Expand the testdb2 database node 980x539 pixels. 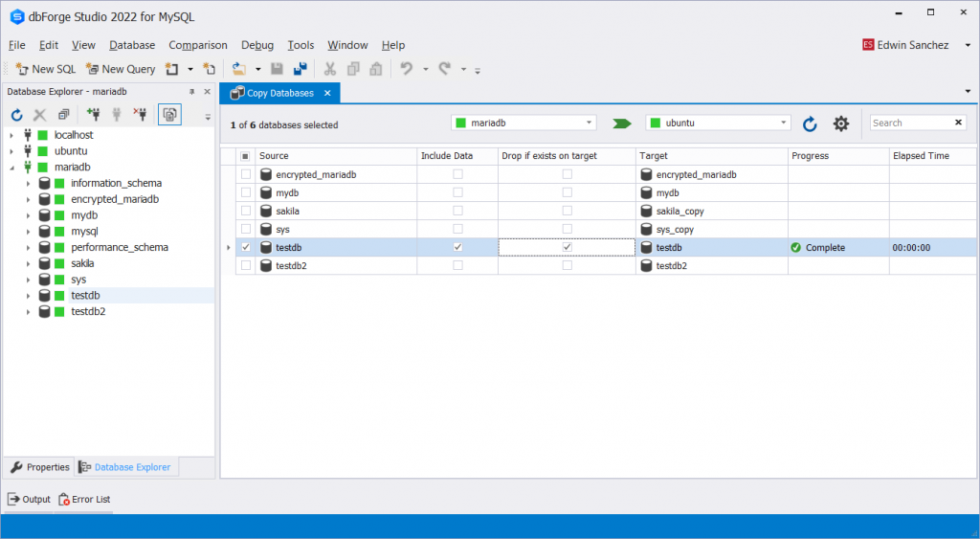28,312
